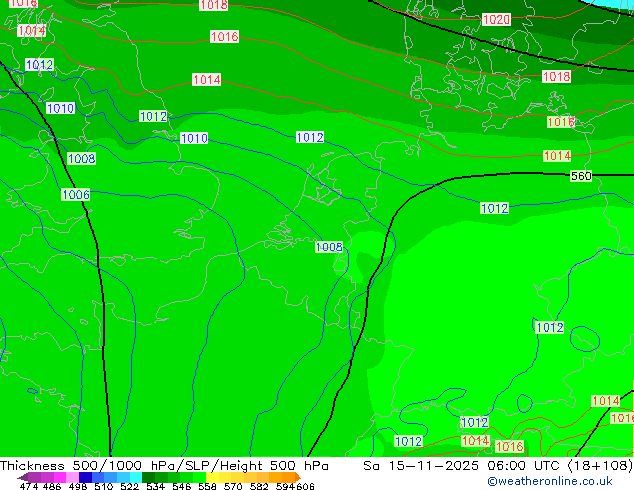Select the bright magenta legend swatch
This screenshot has width=634, height=490.
60,477
